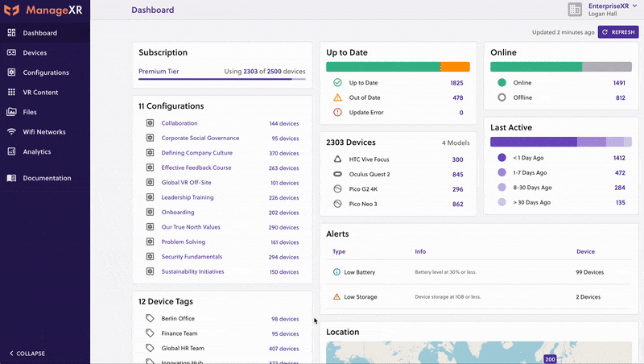Click the EnterpriseXR organization building icon
The width and height of the screenshot is (644, 364).
click(575, 10)
